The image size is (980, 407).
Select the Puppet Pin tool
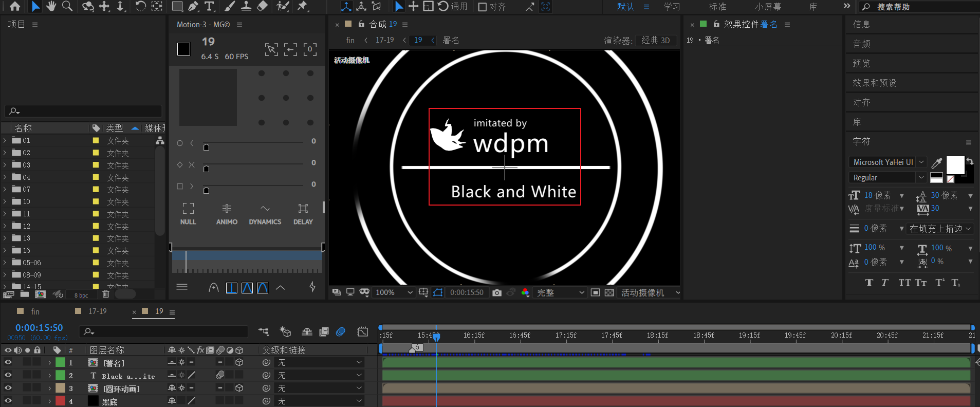(303, 6)
